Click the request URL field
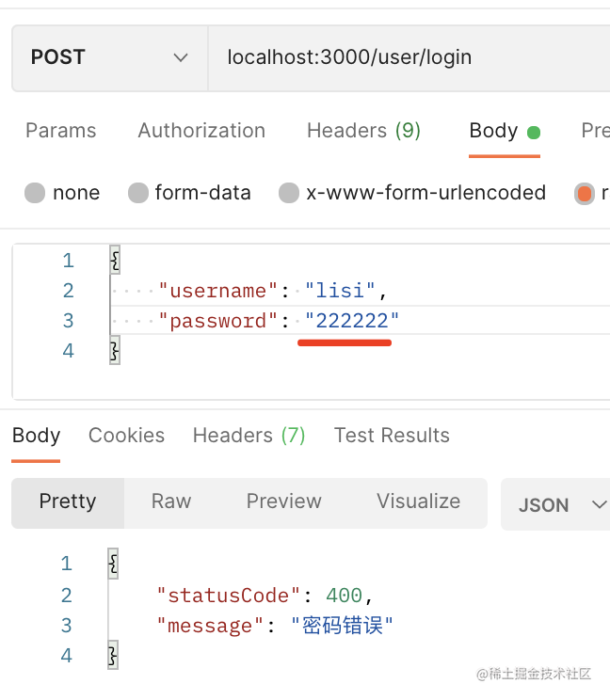610x700 pixels. (x=405, y=57)
